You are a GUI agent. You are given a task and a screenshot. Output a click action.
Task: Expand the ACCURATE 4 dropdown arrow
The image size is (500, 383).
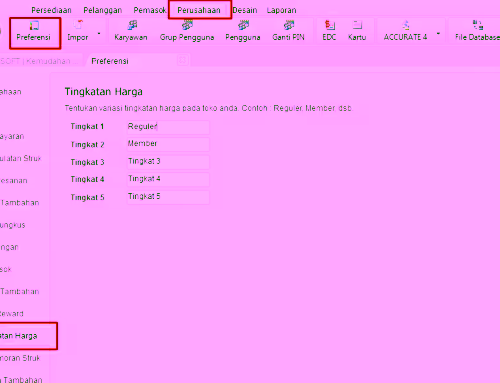click(438, 33)
